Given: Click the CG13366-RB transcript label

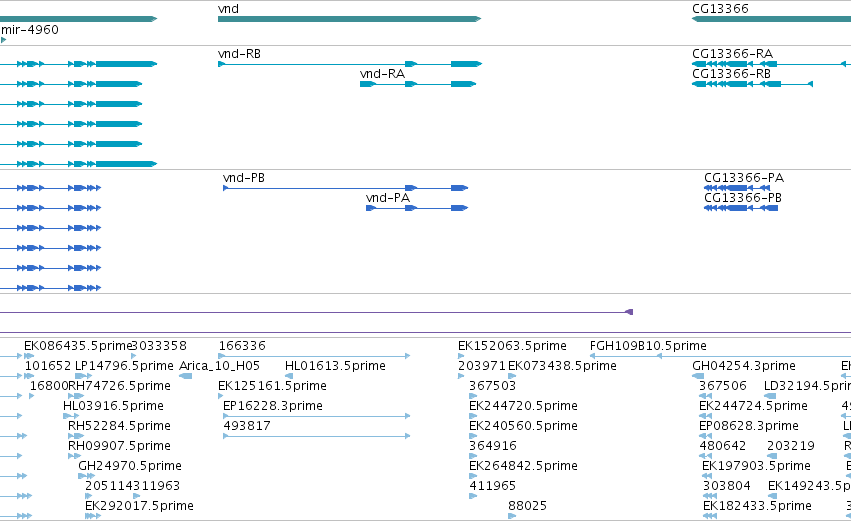Looking at the screenshot, I should point(731,74).
